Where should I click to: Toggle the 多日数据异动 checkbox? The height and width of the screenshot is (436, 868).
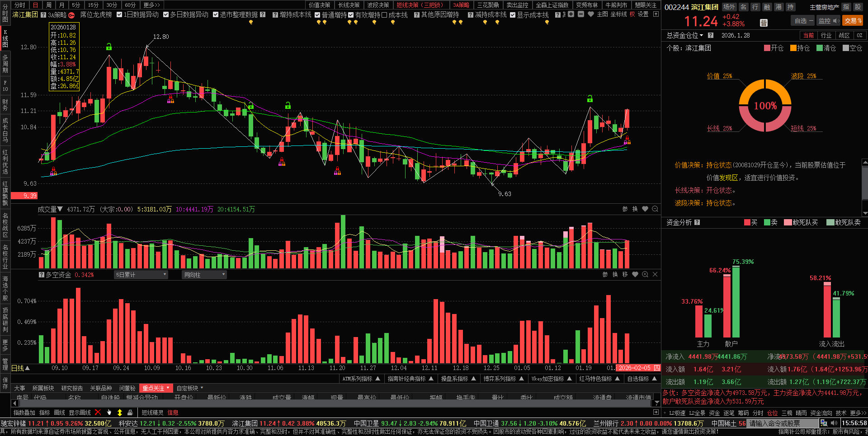point(166,15)
